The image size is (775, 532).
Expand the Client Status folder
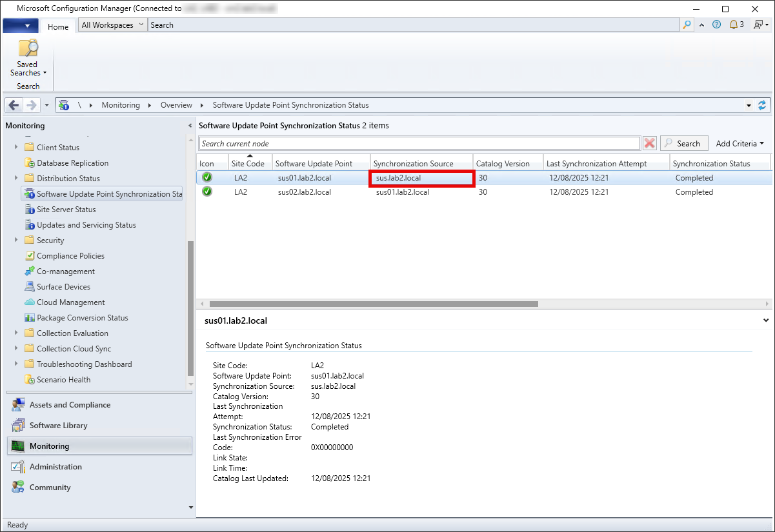click(16, 148)
